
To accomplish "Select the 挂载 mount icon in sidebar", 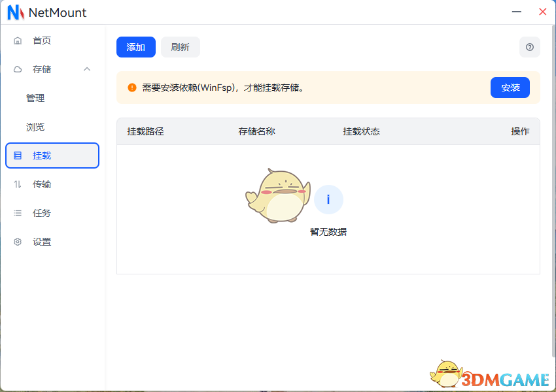I will pyautogui.click(x=18, y=155).
